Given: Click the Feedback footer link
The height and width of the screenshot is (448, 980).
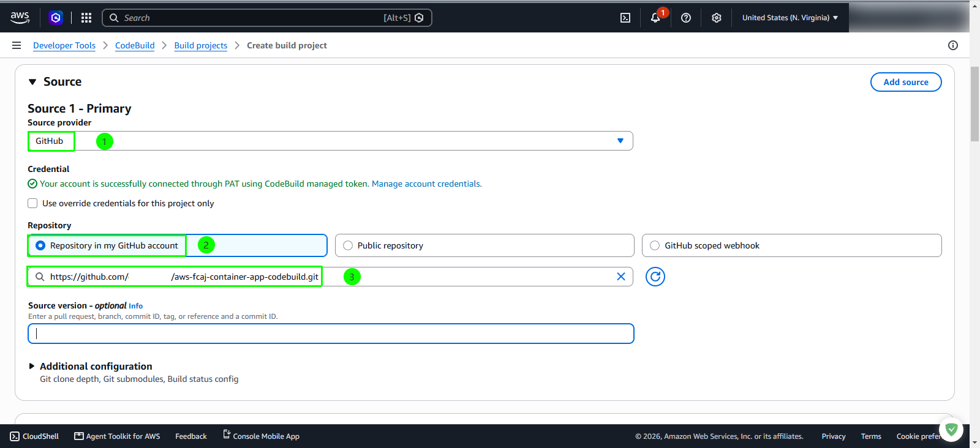Looking at the screenshot, I should coord(191,436).
